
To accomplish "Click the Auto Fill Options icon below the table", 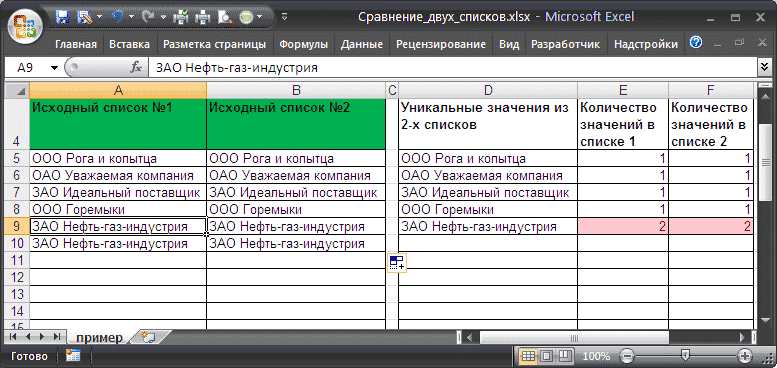I will [x=397, y=262].
